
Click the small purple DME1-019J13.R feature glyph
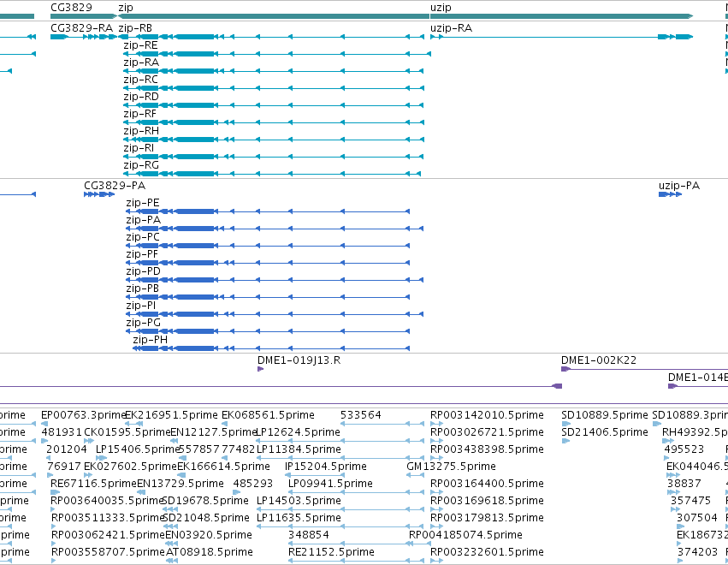[260, 369]
